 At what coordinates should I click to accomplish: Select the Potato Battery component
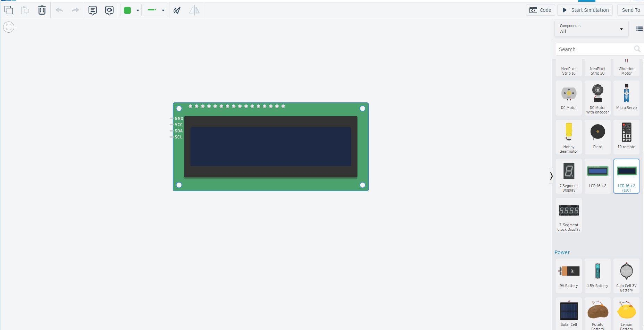tap(597, 314)
